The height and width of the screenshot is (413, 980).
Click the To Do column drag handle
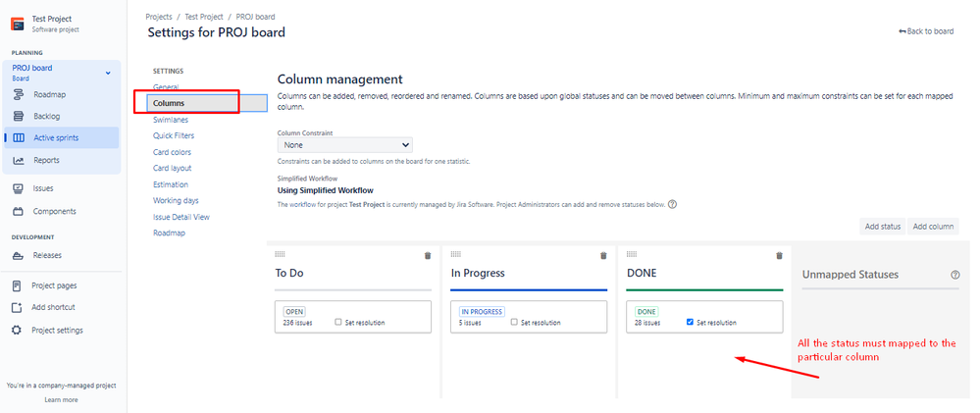[280, 254]
